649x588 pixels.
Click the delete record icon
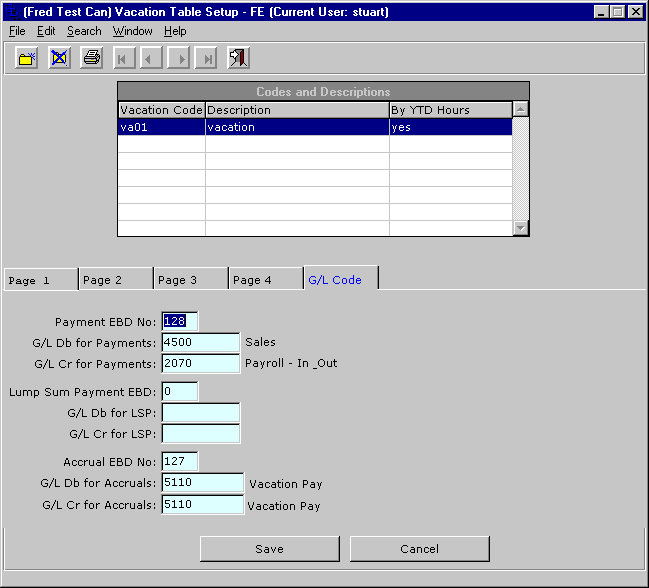coord(59,58)
